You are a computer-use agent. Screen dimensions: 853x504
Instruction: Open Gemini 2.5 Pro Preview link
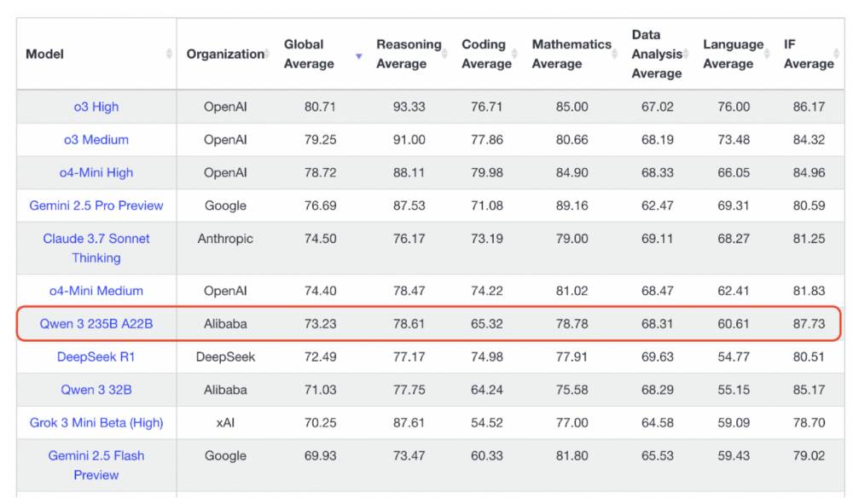tap(96, 206)
